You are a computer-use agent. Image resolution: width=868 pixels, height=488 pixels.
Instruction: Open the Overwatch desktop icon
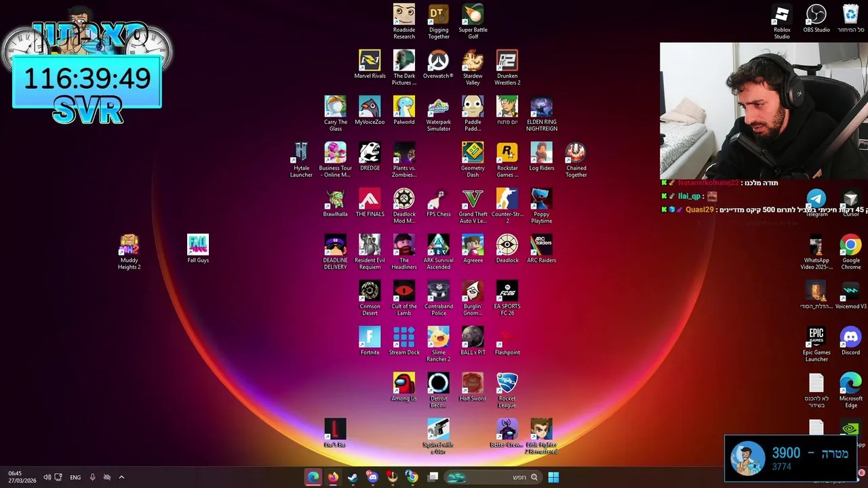438,64
